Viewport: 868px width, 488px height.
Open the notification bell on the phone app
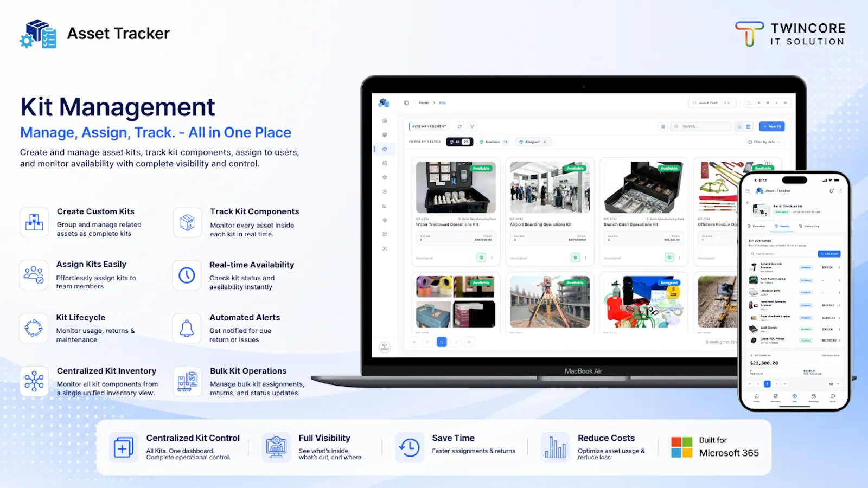(x=832, y=191)
